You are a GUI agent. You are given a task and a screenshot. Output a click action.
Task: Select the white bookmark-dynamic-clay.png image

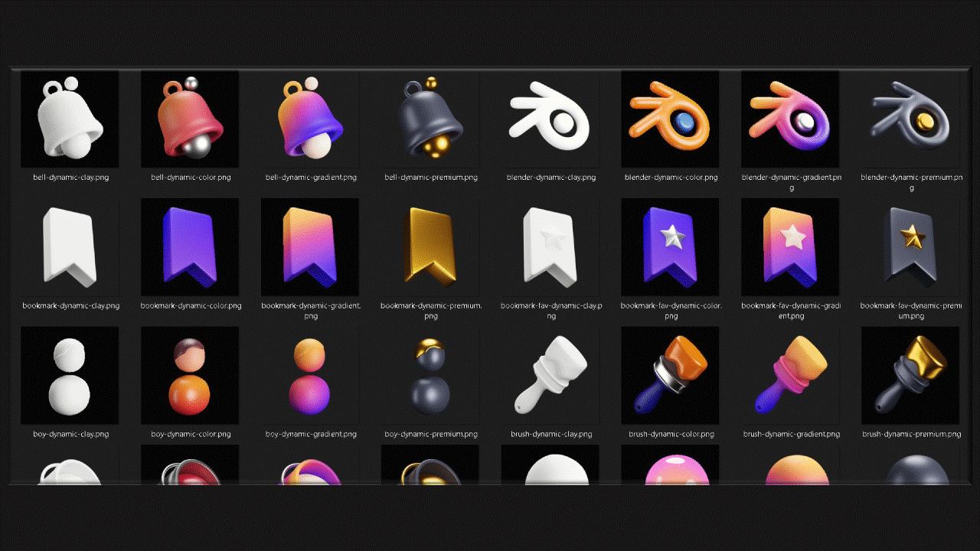[70, 247]
